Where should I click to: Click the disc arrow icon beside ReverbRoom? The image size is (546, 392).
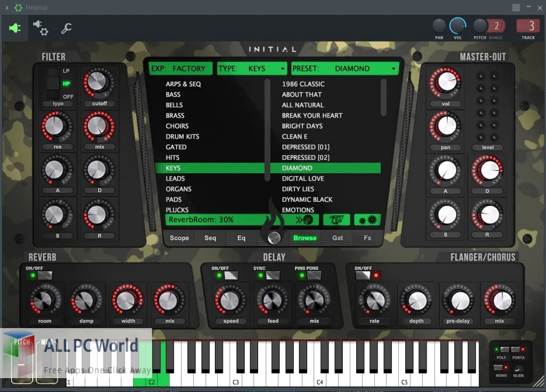click(x=304, y=220)
